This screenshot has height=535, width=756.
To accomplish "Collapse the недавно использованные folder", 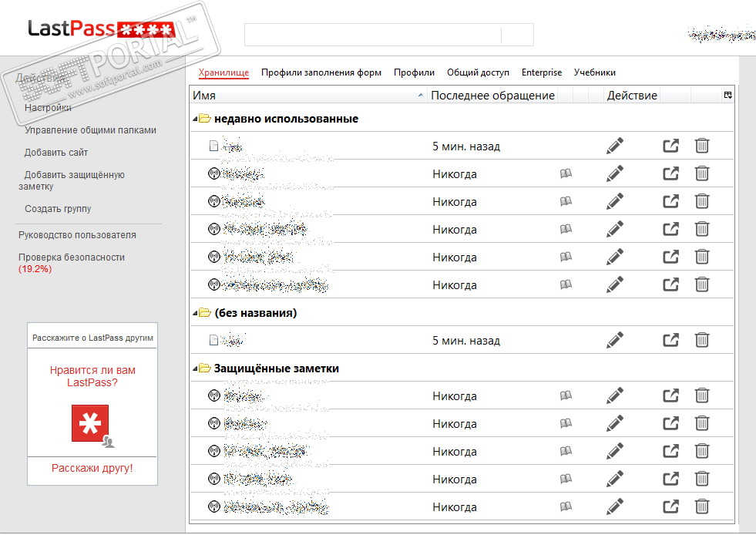I will [x=195, y=119].
